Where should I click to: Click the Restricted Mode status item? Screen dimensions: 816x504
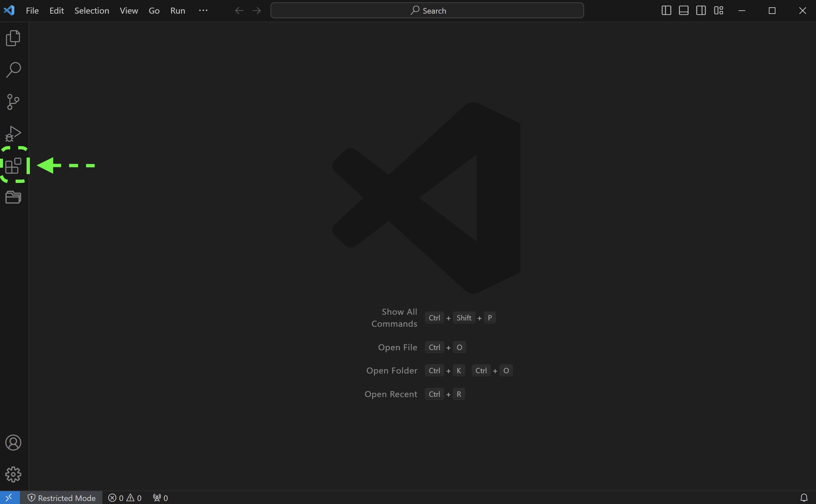coord(61,498)
